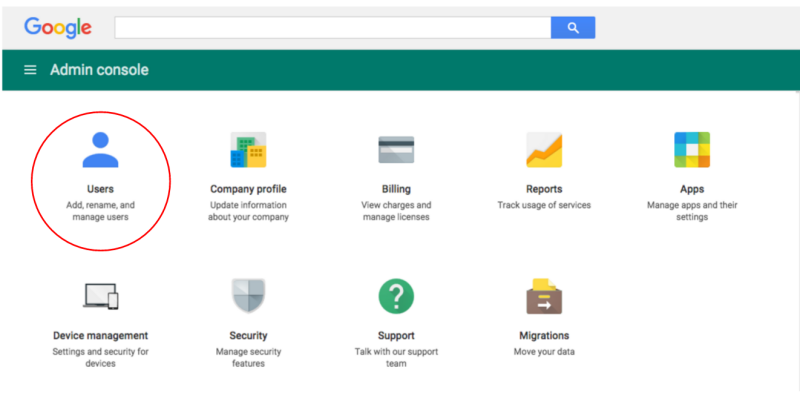Click "Manage security features" text
800x413 pixels.
(x=248, y=357)
